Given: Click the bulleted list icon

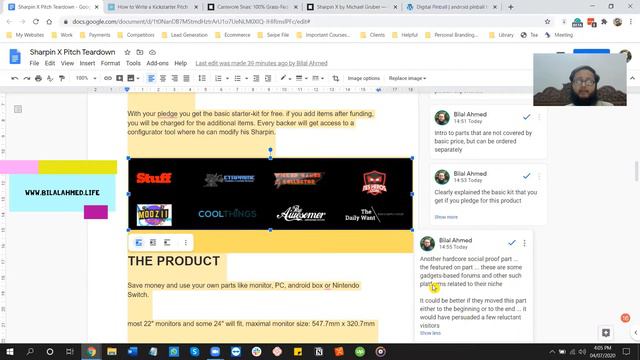Looking at the screenshot, I should (238, 78).
